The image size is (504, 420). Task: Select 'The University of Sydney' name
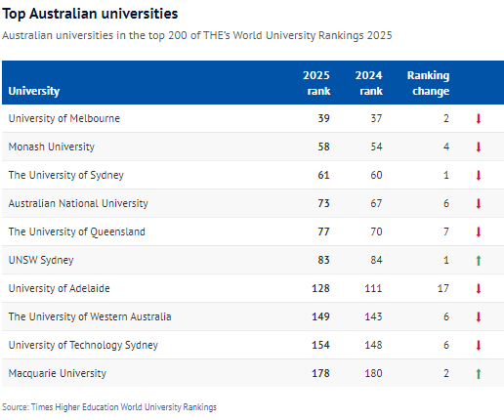click(x=66, y=175)
